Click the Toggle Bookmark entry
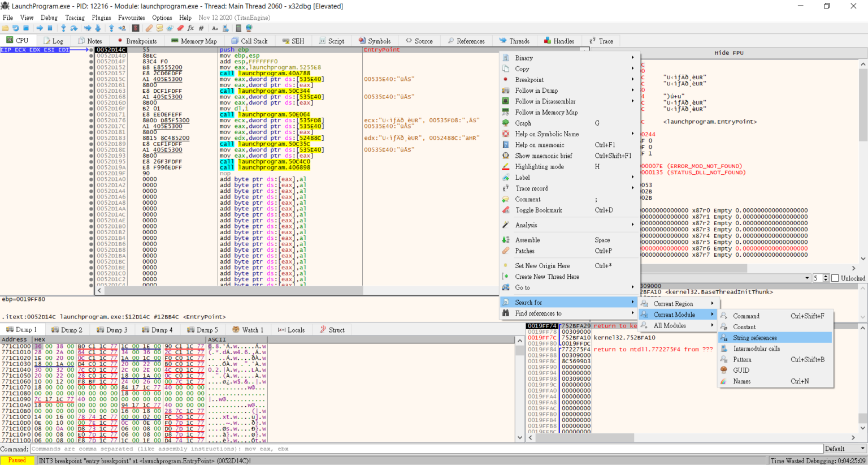The height and width of the screenshot is (465, 868). (569, 210)
